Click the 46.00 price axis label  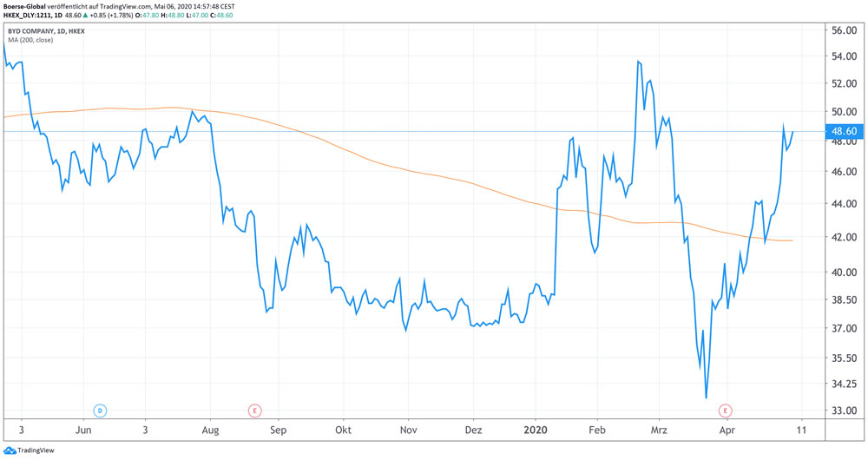(845, 172)
